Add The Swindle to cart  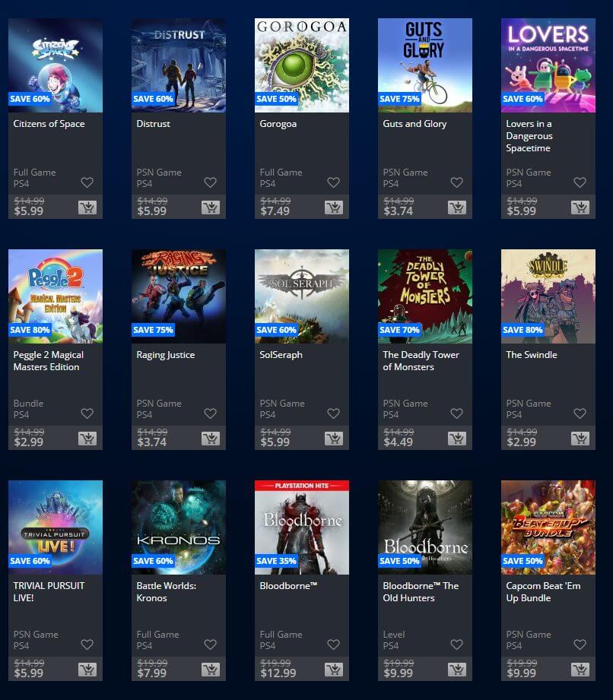point(580,439)
